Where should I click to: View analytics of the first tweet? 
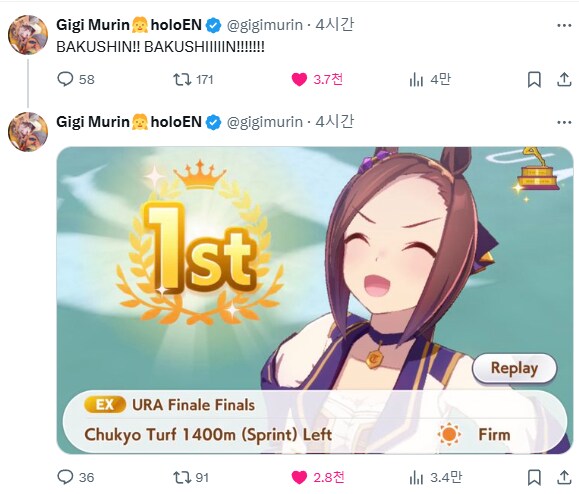point(429,79)
